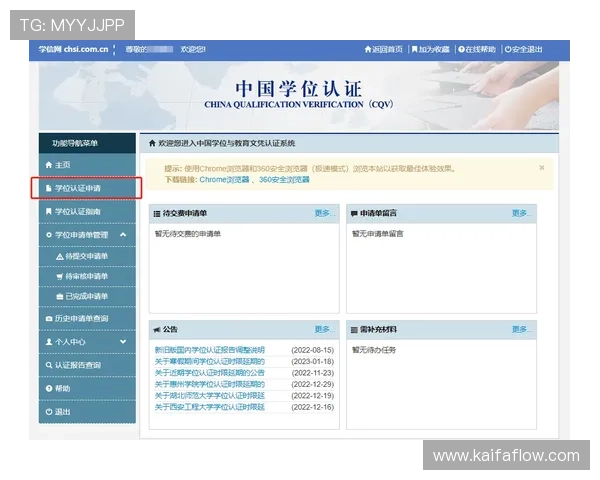The width and height of the screenshot is (600, 480).
Task: Open 历史申请单查询 menu entry
Action: tap(87, 318)
